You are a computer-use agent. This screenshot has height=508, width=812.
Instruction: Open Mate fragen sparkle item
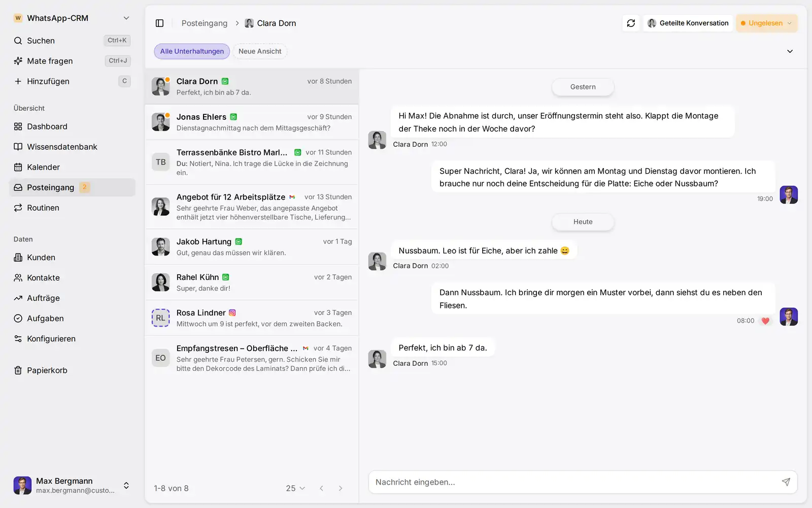click(x=72, y=61)
